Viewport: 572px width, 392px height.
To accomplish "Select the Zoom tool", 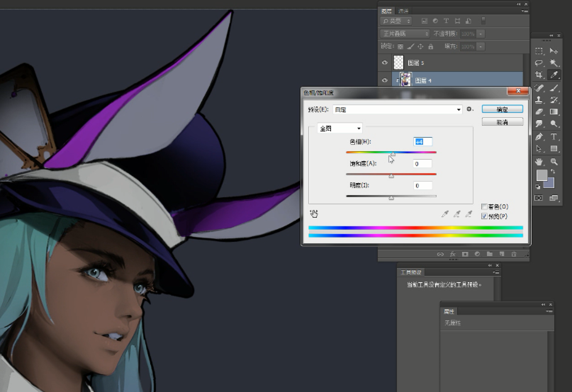I will (554, 162).
